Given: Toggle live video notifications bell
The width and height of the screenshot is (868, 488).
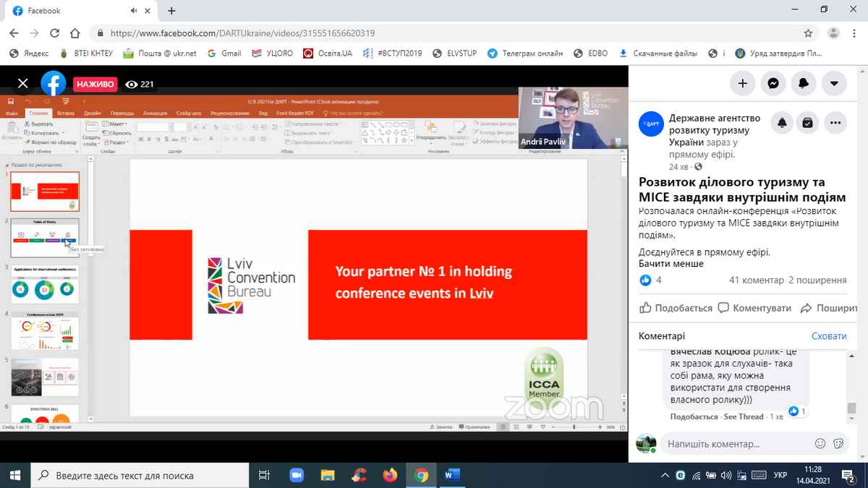Looking at the screenshot, I should [x=782, y=124].
